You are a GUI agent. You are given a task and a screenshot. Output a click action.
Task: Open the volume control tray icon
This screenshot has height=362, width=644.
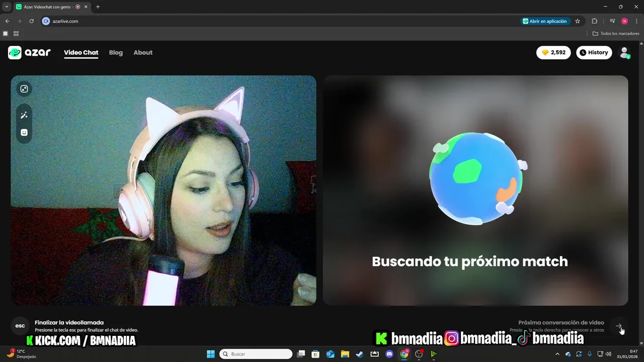click(609, 354)
